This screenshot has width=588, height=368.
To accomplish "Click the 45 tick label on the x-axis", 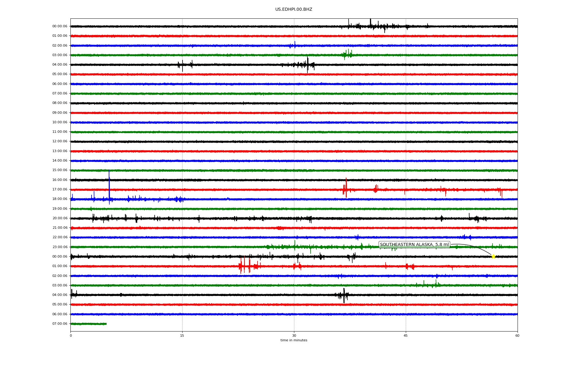I will pyautogui.click(x=406, y=335).
